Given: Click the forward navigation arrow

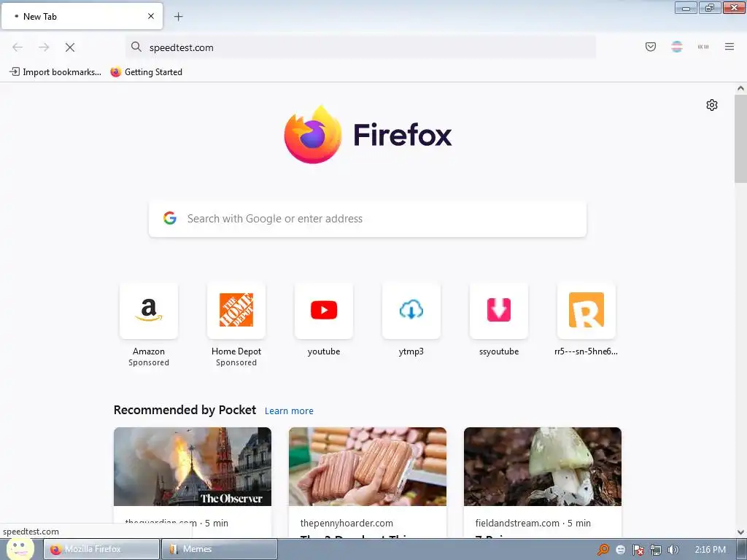Looking at the screenshot, I should click(x=44, y=47).
